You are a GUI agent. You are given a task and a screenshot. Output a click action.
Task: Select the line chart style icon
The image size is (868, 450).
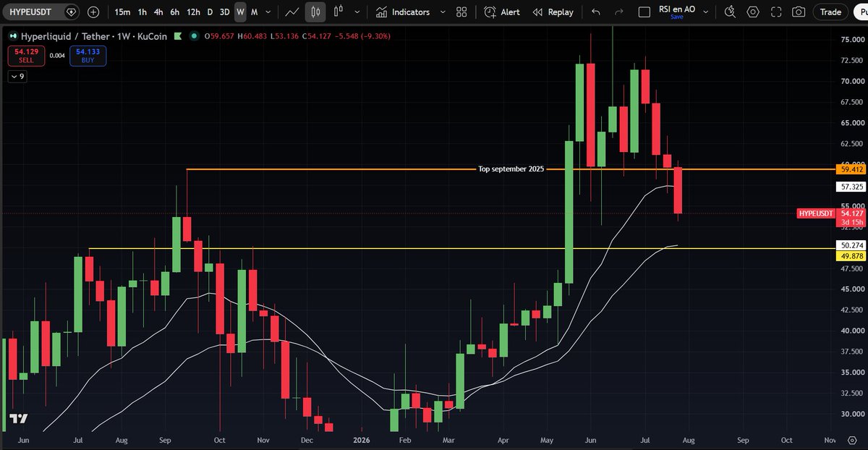(293, 12)
